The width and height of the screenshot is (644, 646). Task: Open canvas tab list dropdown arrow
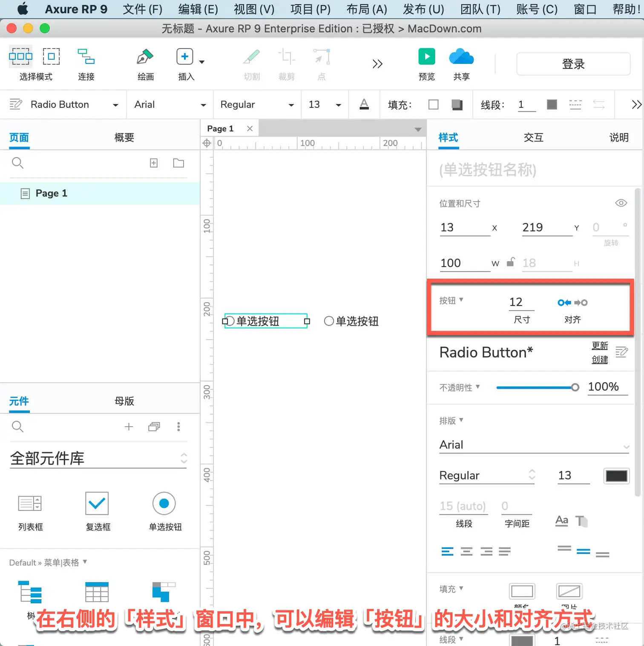pyautogui.click(x=418, y=129)
